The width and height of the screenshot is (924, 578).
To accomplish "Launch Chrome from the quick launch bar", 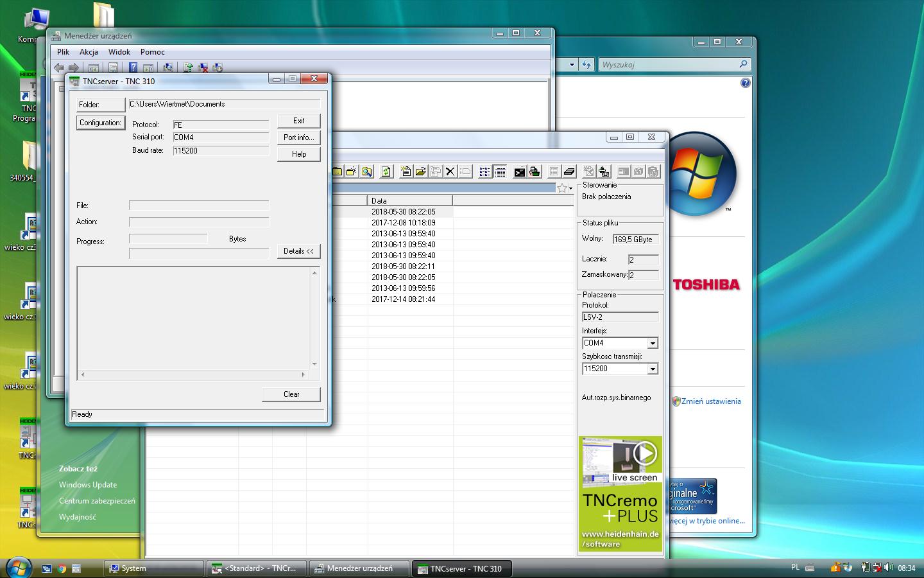I will click(x=62, y=568).
